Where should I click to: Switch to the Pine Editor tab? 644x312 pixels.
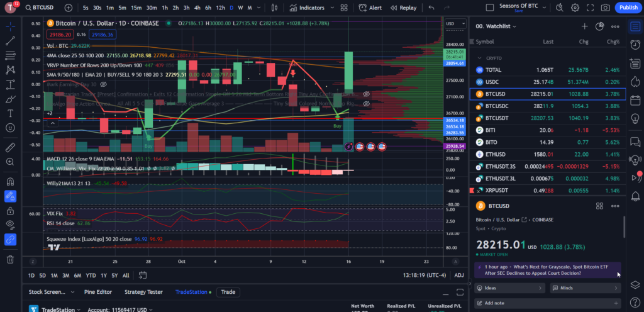(97, 292)
